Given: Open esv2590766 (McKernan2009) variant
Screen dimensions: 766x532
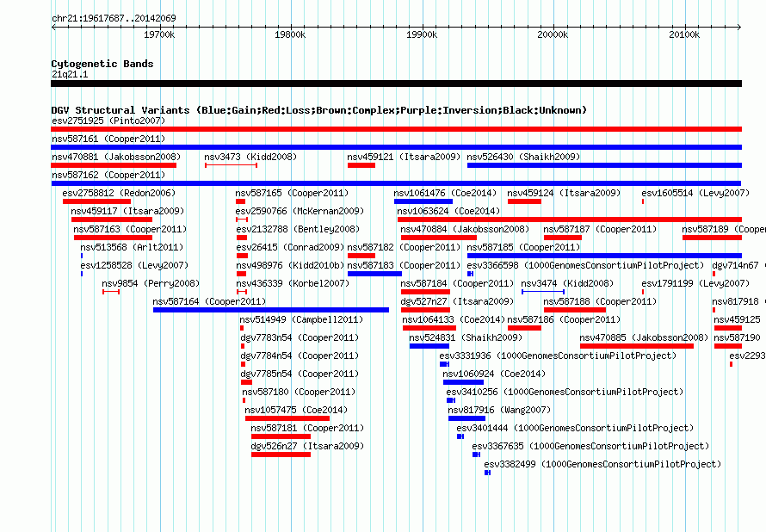Looking at the screenshot, I should (300, 211).
